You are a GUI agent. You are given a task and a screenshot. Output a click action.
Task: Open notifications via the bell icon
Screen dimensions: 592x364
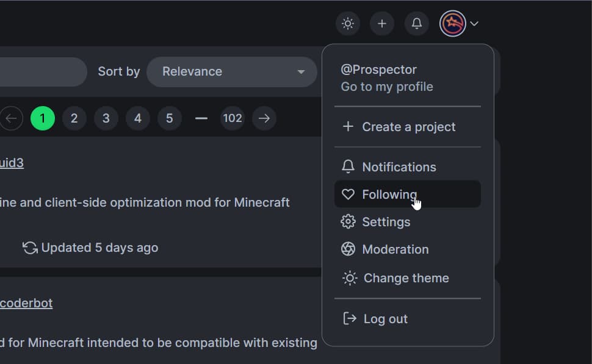(417, 23)
